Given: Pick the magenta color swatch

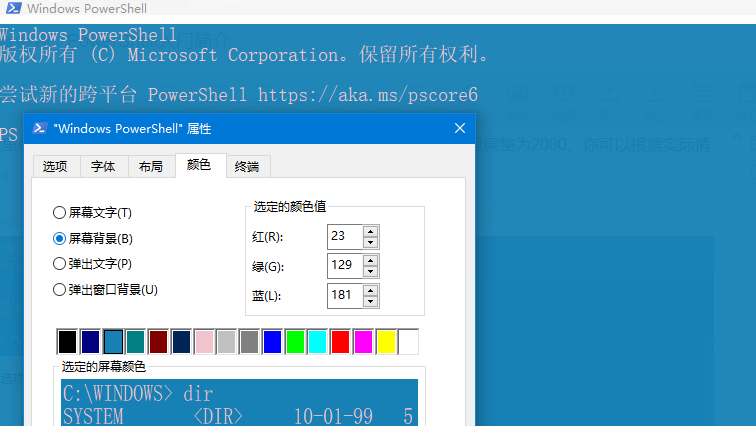Looking at the screenshot, I should tap(364, 342).
